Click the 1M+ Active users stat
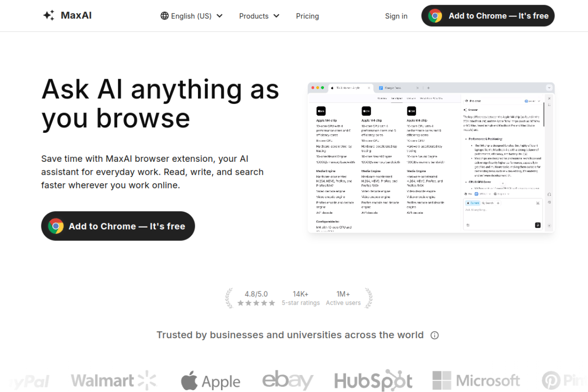This screenshot has width=588, height=392. point(343,298)
